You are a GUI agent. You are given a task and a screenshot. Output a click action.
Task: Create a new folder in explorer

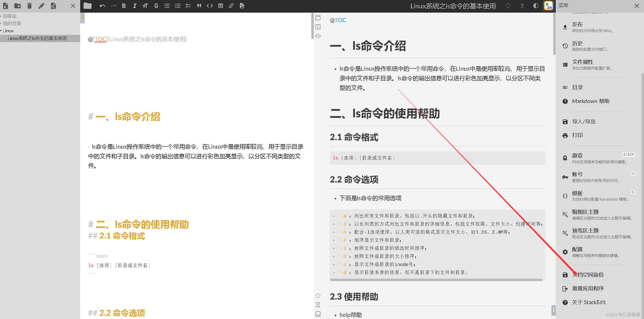tap(17, 6)
